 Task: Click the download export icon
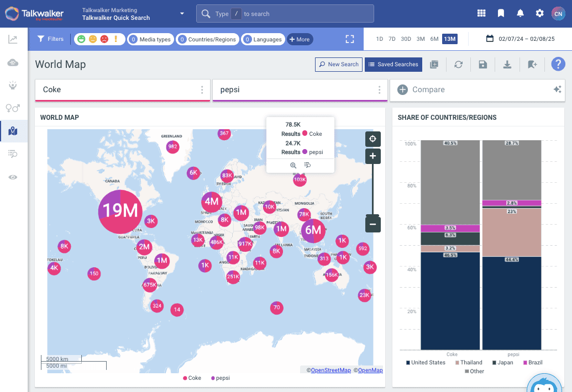[x=507, y=65]
